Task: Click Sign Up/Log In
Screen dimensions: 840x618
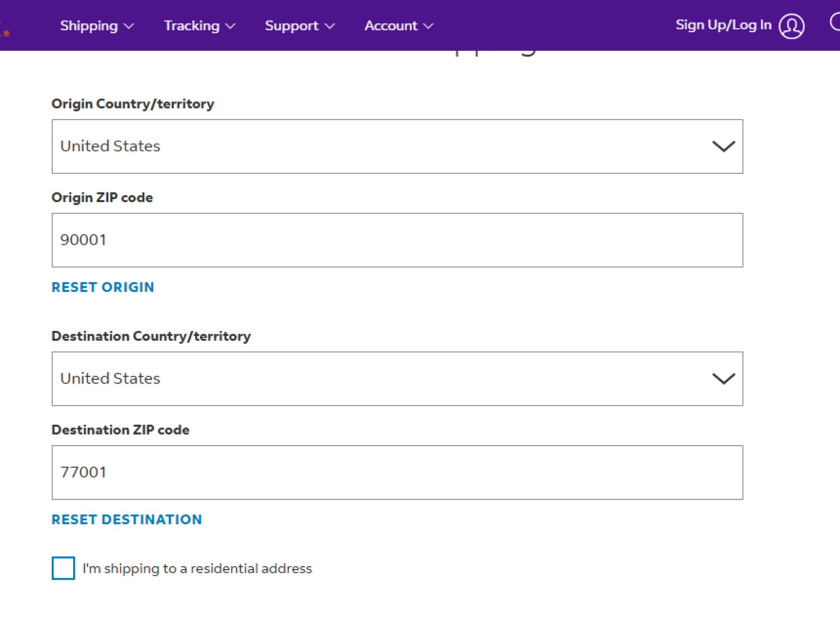Action: click(722, 25)
